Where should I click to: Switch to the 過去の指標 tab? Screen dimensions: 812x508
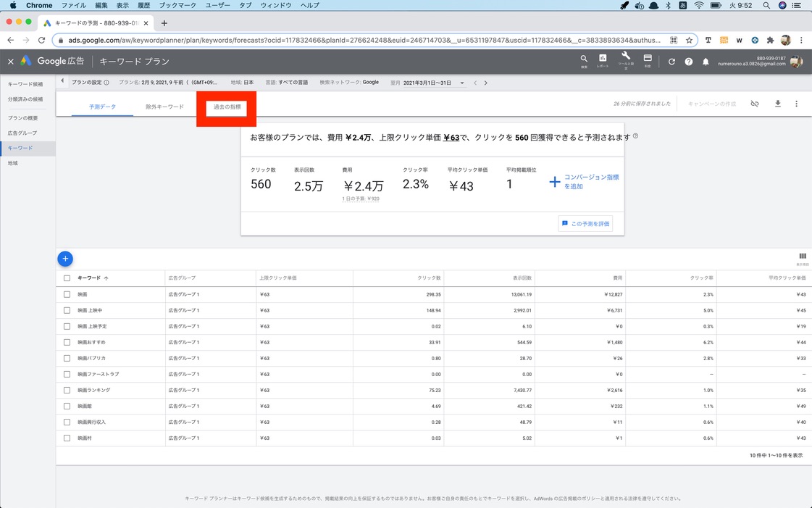click(227, 107)
